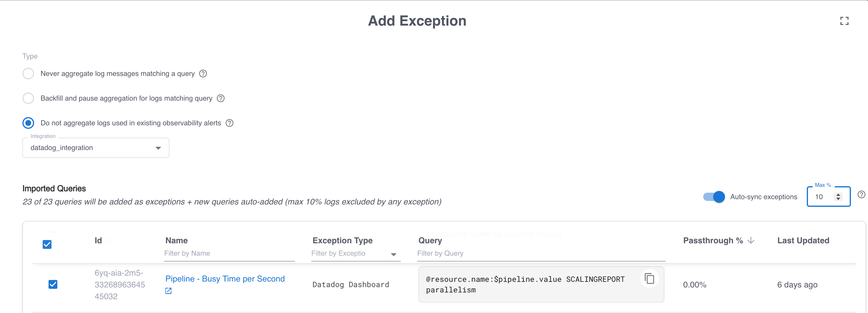Click the Filter by Query input

(x=472, y=253)
